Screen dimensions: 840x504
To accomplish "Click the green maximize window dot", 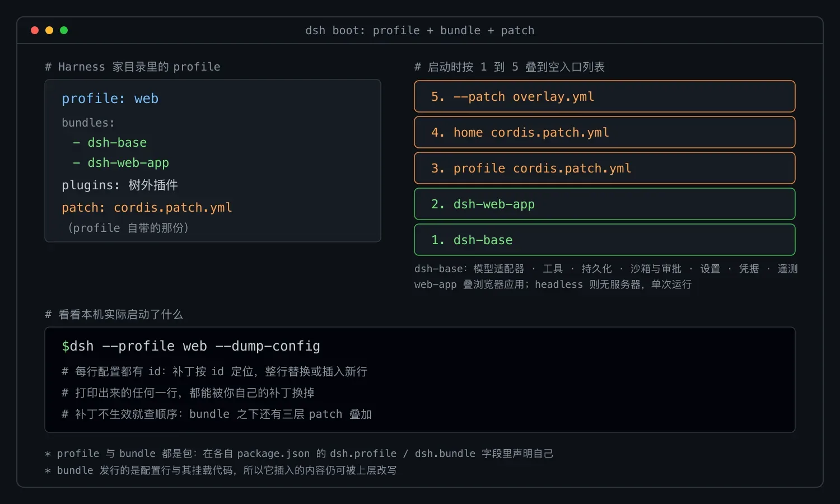I will [x=64, y=30].
